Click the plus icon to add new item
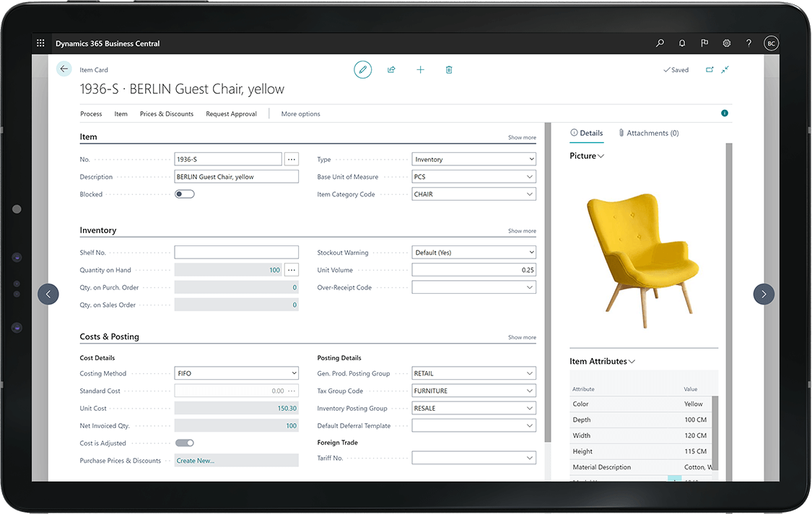 pos(420,70)
